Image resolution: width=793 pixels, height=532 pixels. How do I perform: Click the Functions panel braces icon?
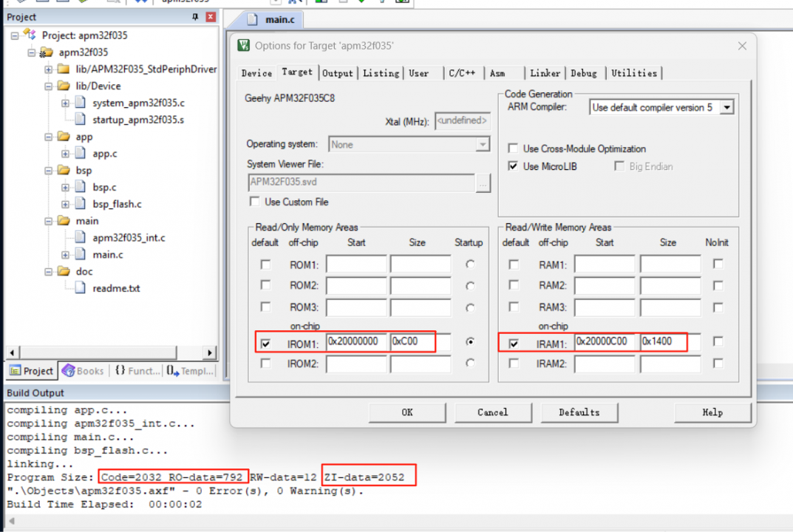pyautogui.click(x=120, y=371)
